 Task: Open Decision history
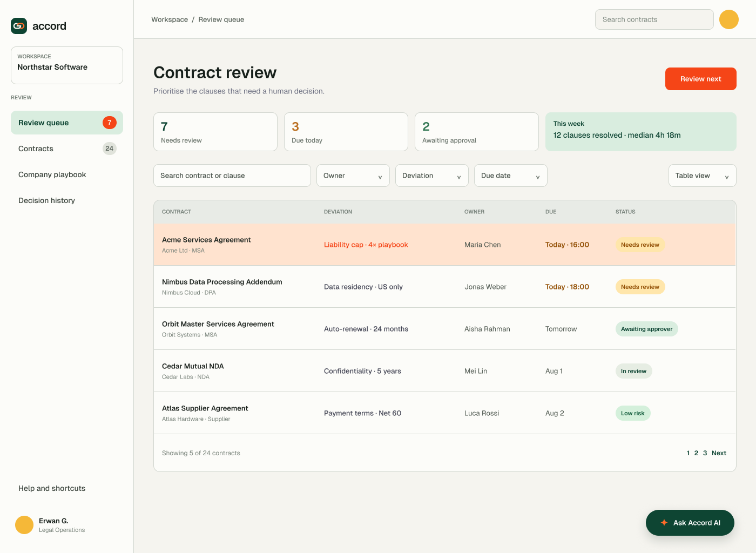point(67,200)
